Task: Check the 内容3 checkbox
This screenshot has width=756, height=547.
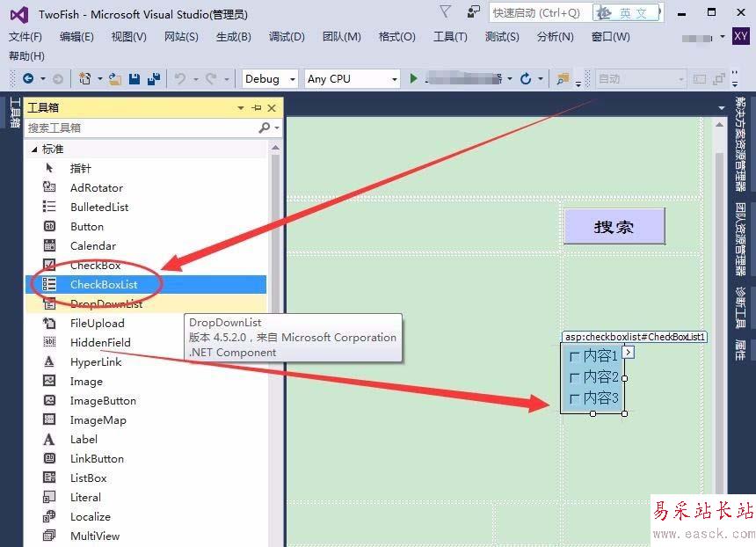Action: [574, 398]
